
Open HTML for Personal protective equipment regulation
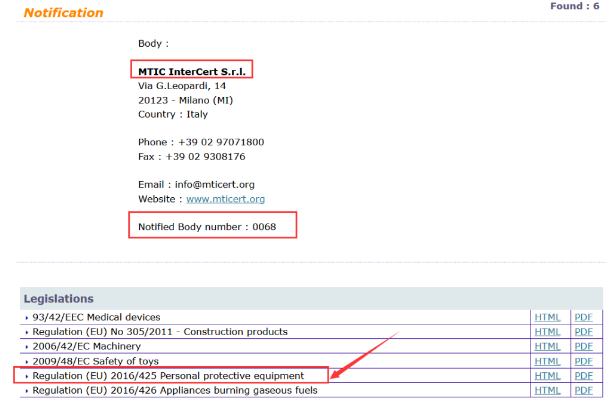point(547,376)
